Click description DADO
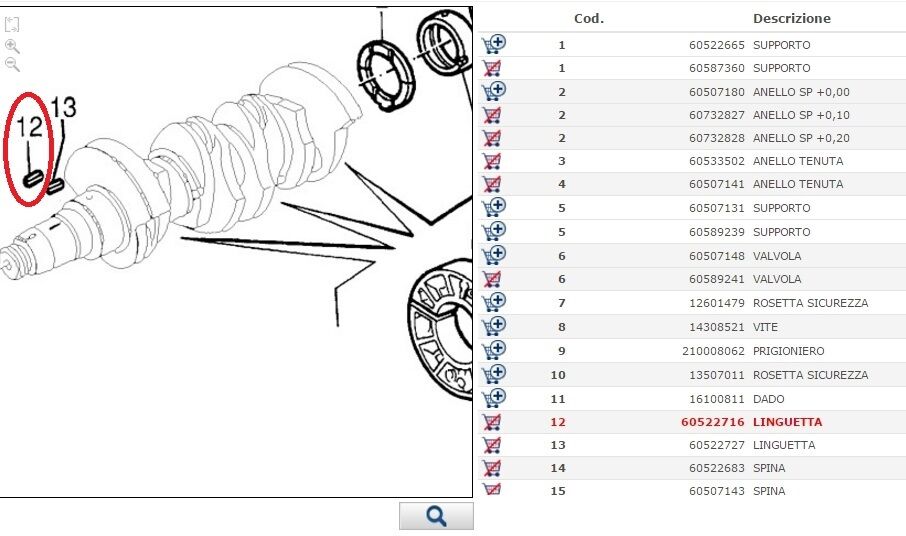 768,399
